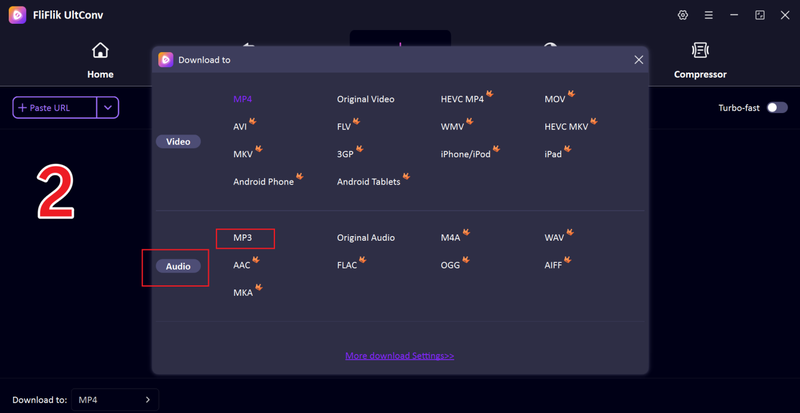Open the Compressor tab
The height and width of the screenshot is (413, 800).
[700, 60]
